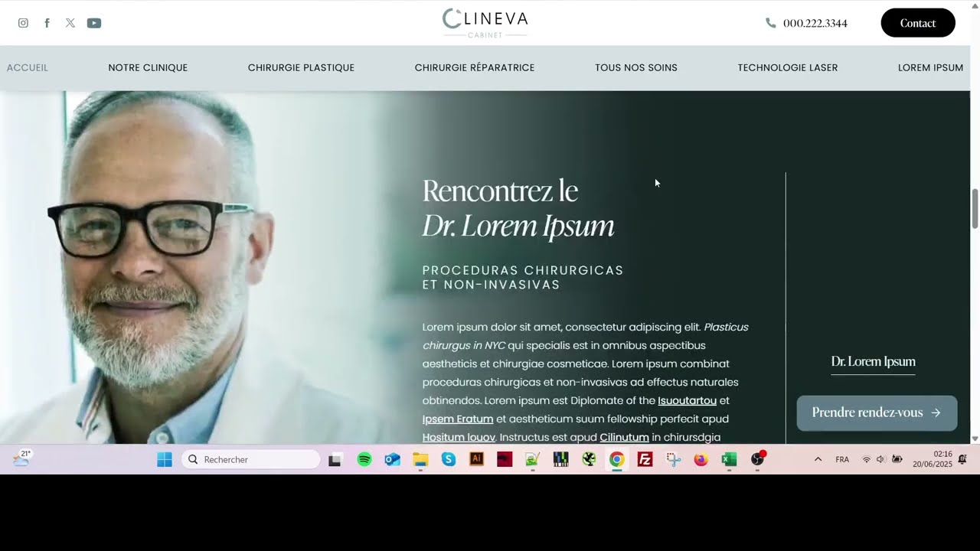Click the Clineva Cabinet logo
980x551 pixels.
[485, 23]
